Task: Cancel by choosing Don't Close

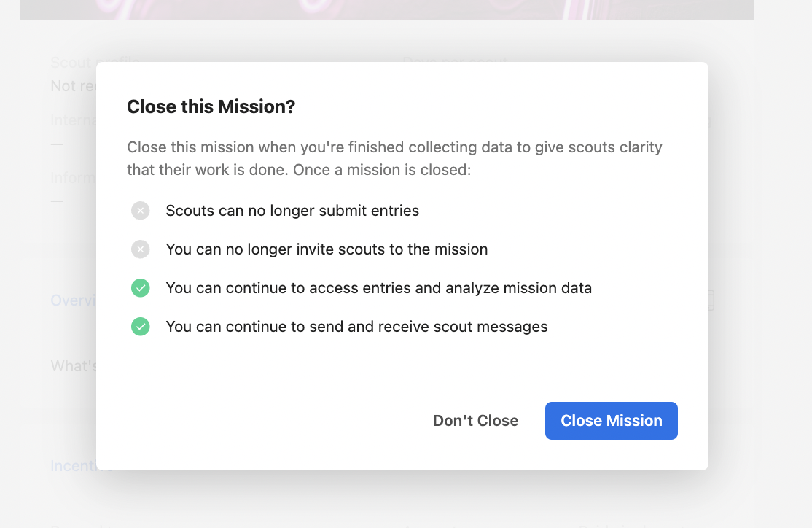Action: pos(475,421)
